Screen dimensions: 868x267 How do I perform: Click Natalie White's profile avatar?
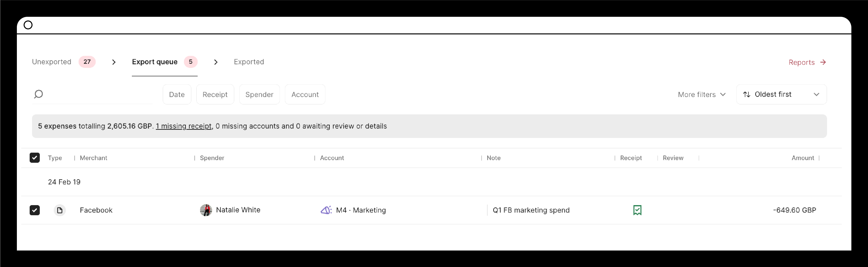click(206, 210)
